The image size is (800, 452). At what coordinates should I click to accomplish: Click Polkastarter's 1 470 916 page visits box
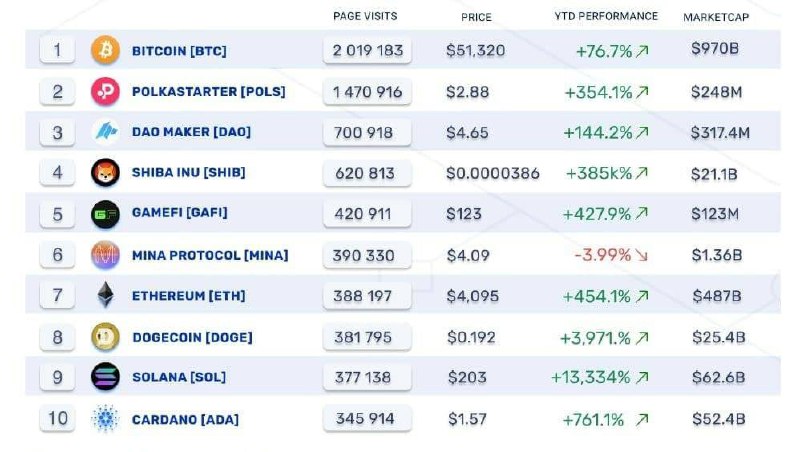(x=367, y=92)
